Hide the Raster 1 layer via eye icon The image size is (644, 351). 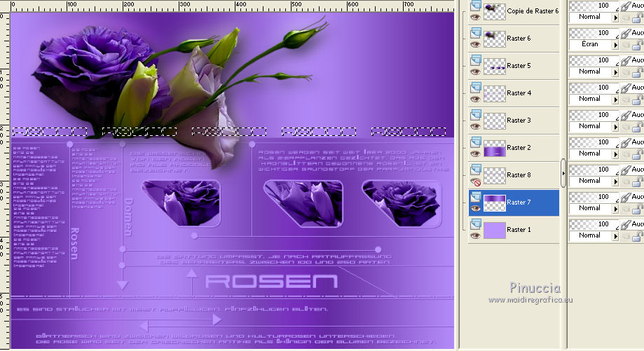coord(476,235)
